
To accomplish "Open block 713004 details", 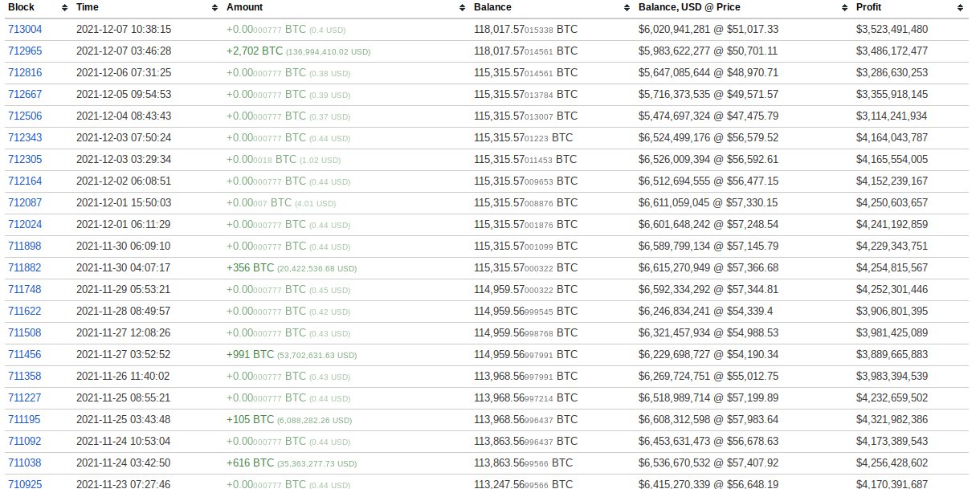I will click(x=18, y=29).
